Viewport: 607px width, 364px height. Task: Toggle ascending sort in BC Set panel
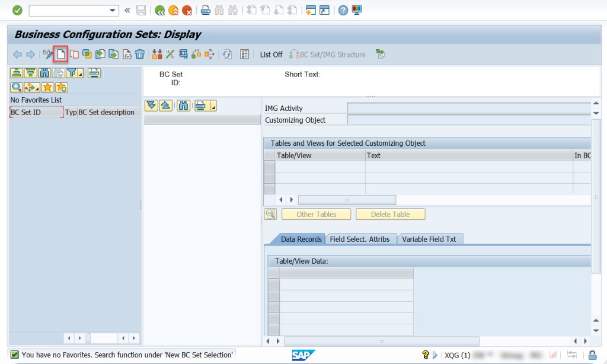click(166, 106)
